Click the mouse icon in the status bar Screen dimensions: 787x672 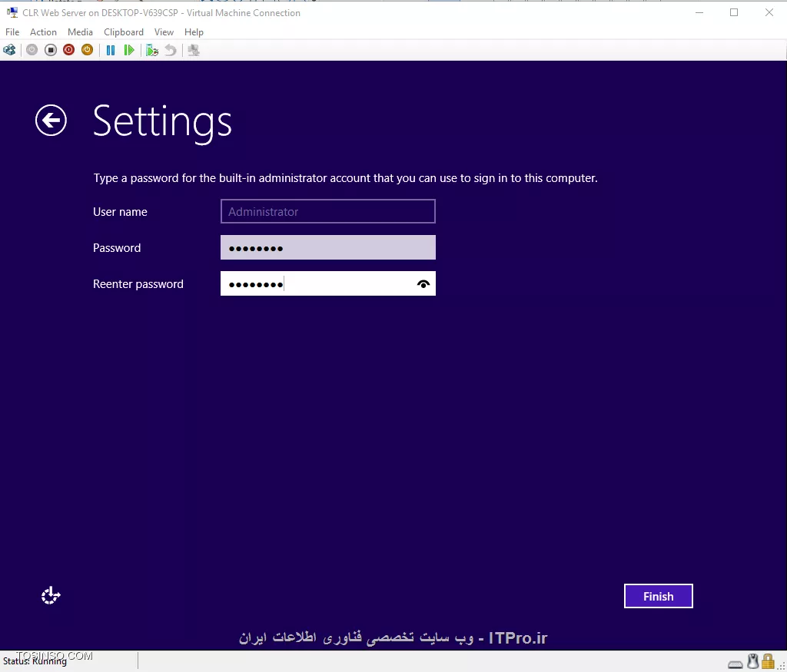pyautogui.click(x=752, y=661)
